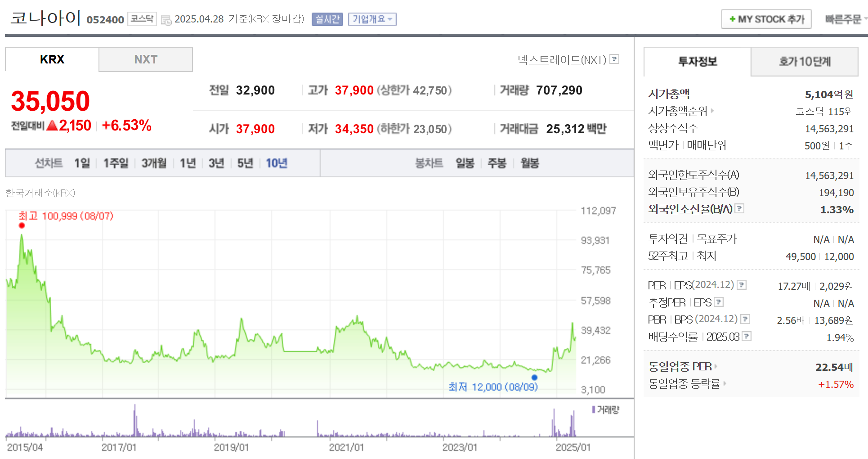Click the stock code 052400

(105, 20)
